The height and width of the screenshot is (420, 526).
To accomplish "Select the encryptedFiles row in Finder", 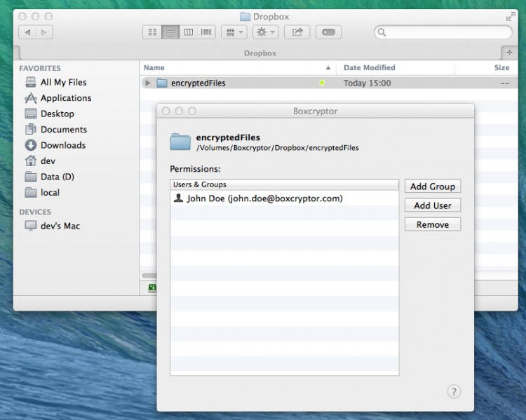I will tap(329, 83).
